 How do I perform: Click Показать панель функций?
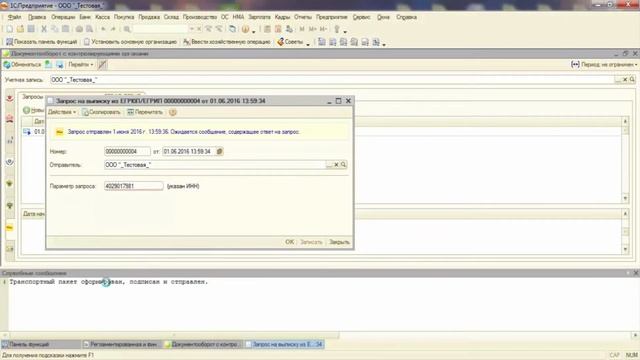coord(42,42)
